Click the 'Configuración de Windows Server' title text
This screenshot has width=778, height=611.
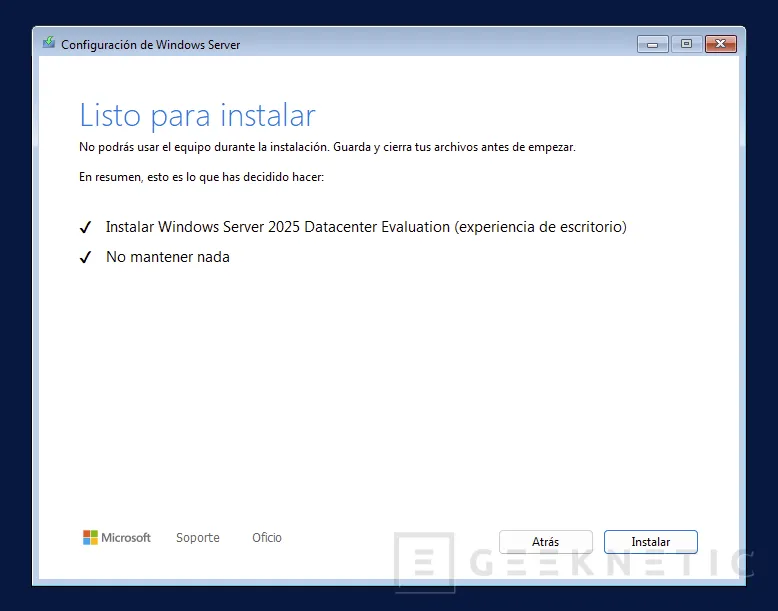tap(150, 45)
